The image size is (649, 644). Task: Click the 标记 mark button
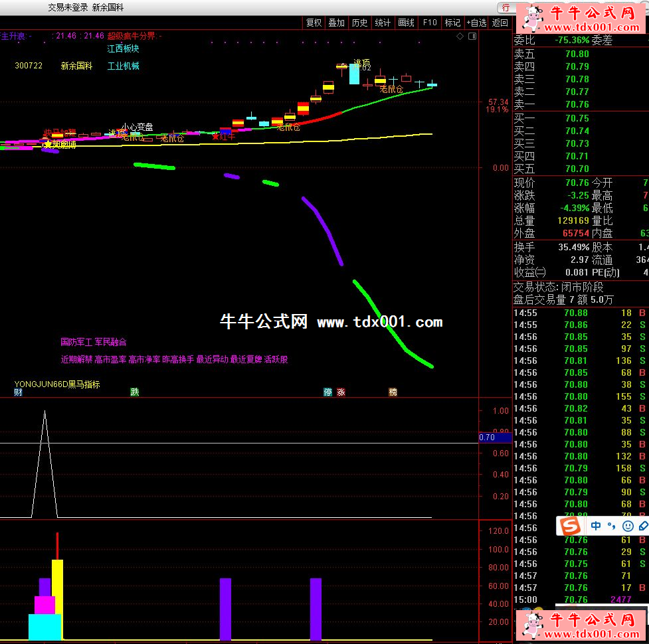453,23
